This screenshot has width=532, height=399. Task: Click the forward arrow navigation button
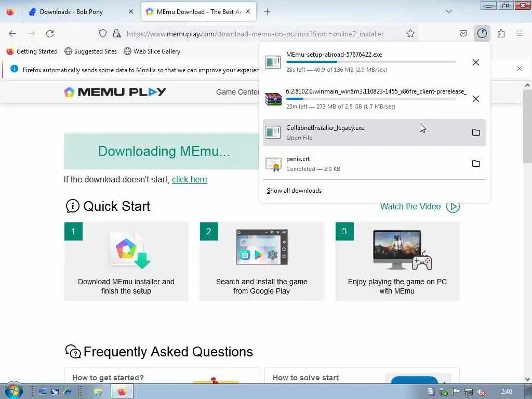pos(31,34)
